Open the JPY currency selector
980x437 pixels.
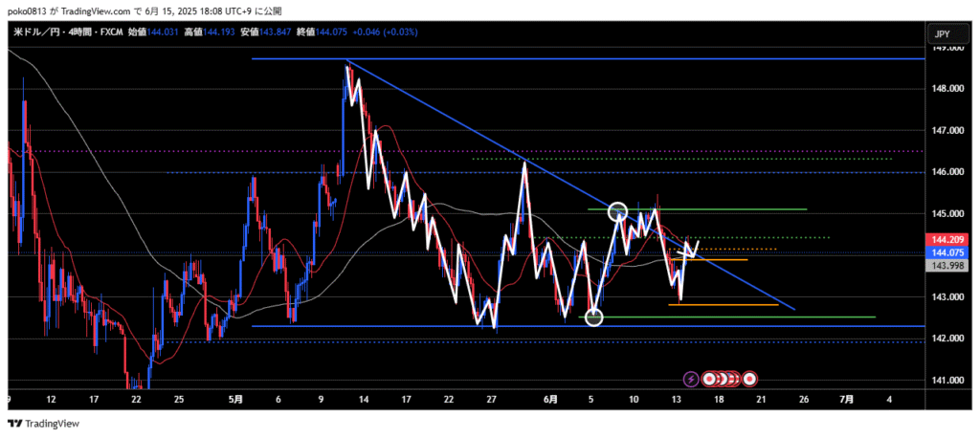(942, 34)
